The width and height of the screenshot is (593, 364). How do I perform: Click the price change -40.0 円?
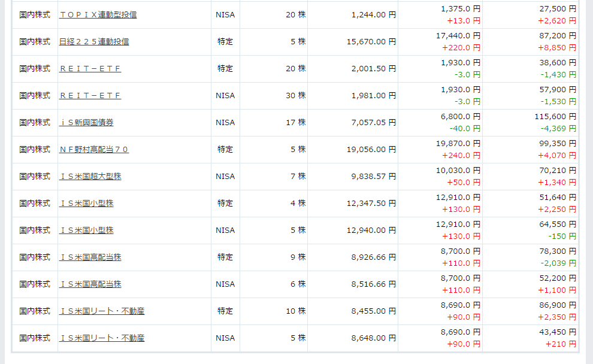pyautogui.click(x=465, y=129)
